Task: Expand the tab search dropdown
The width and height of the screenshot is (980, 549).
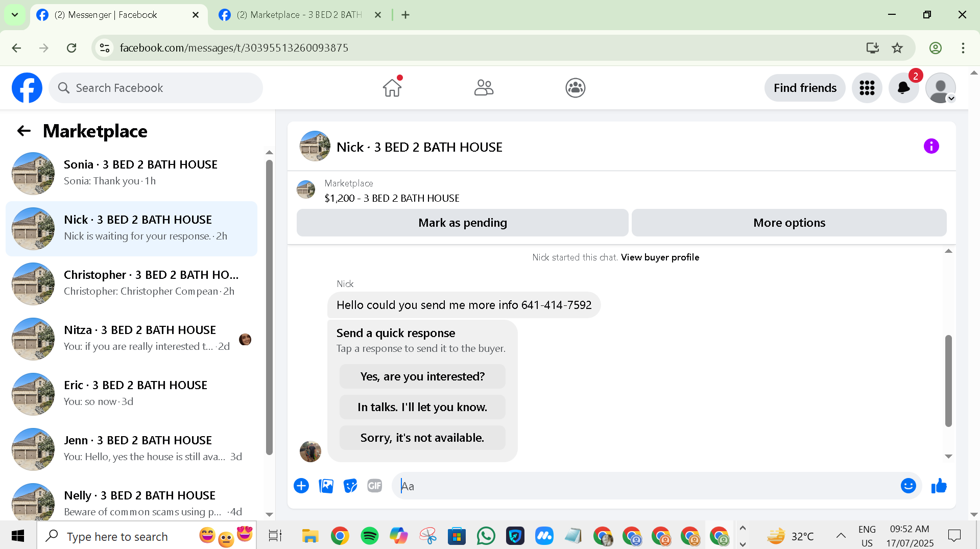Action: coord(15,15)
